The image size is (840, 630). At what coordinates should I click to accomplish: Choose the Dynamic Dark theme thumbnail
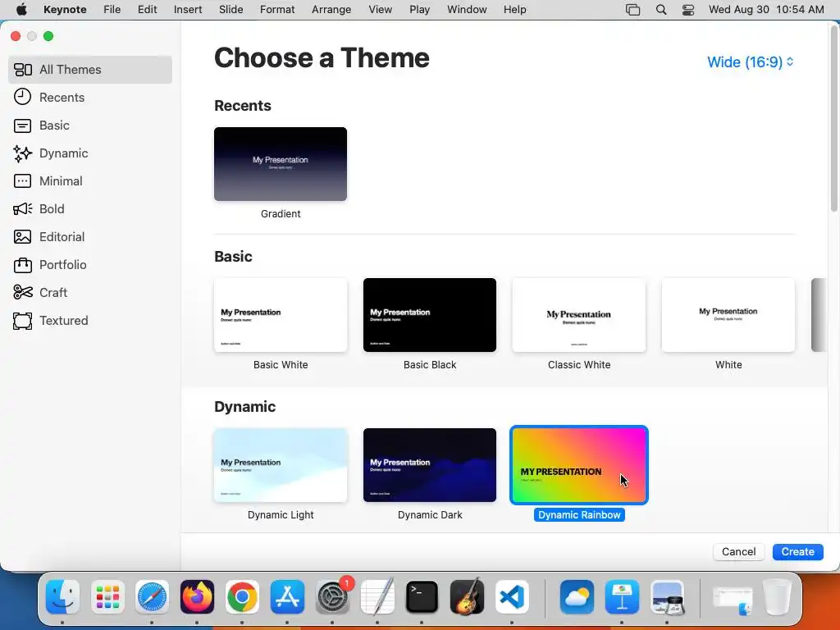pyautogui.click(x=430, y=465)
